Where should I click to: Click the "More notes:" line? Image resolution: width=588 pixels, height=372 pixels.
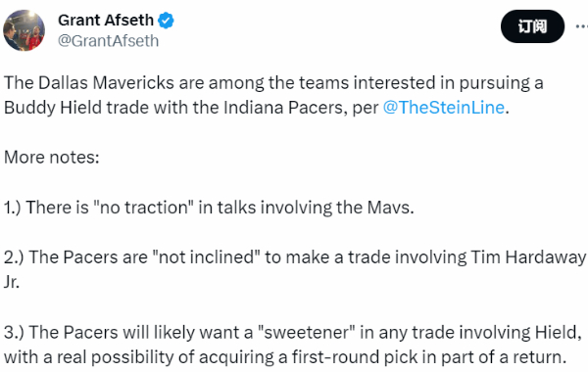pos(52,158)
